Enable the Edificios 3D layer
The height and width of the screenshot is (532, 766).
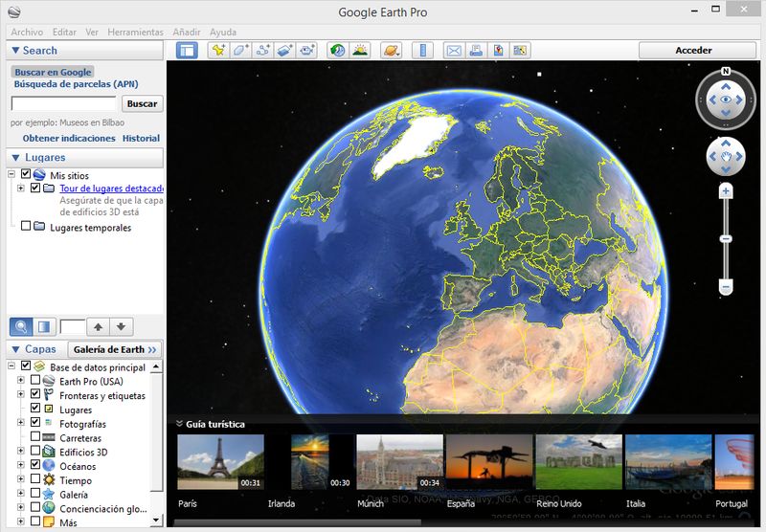tap(35, 451)
